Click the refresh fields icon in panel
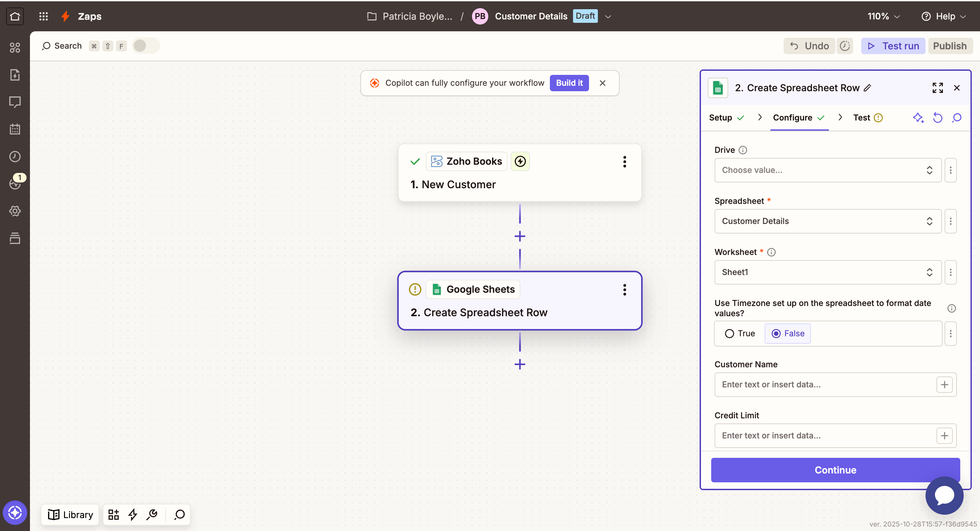This screenshot has height=531, width=980. 937,118
